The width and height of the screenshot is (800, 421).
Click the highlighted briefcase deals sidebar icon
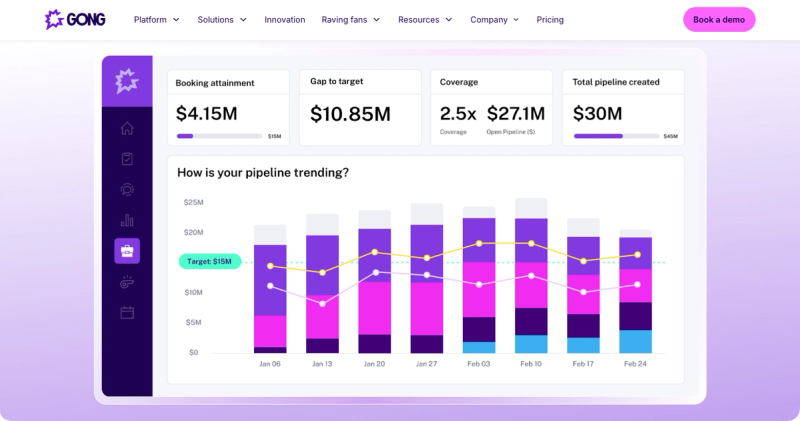tap(127, 251)
